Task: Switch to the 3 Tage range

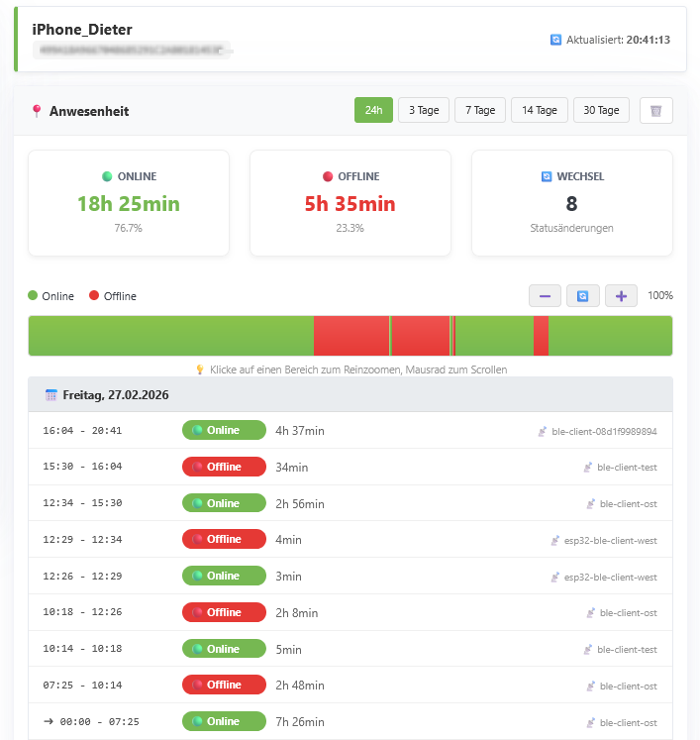Action: [424, 110]
